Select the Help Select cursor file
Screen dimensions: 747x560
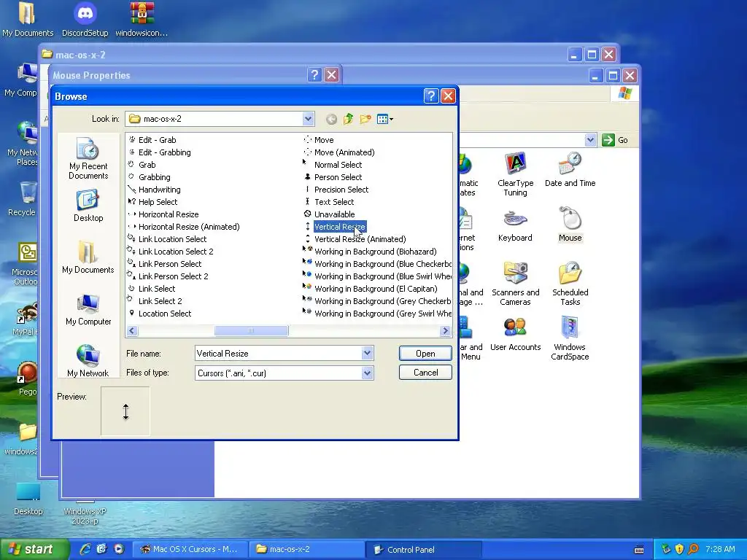pyautogui.click(x=153, y=202)
